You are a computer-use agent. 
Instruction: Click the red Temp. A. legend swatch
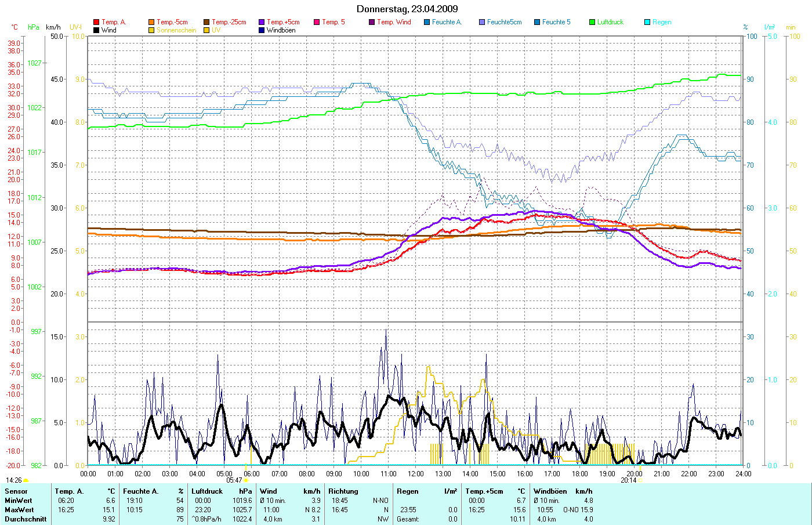pos(96,22)
